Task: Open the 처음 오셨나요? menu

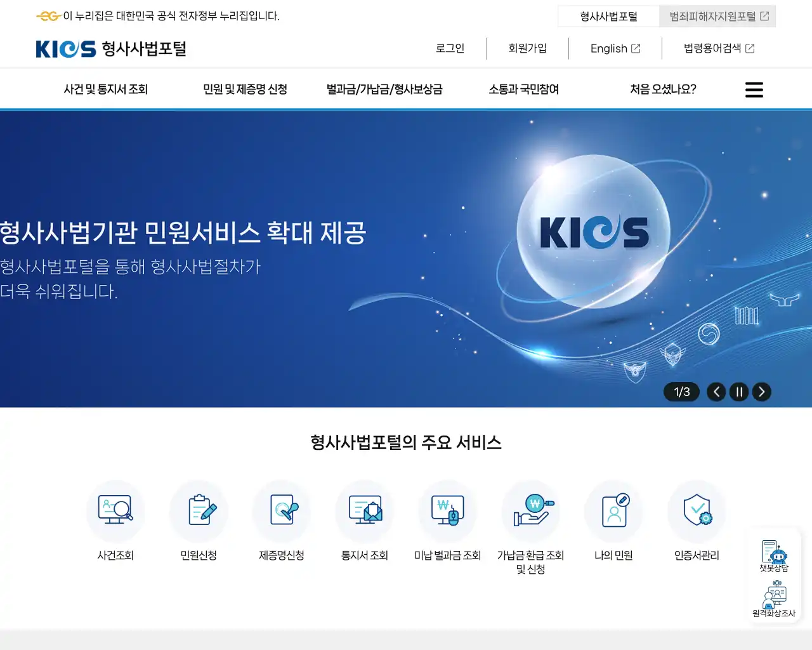Action: click(664, 90)
